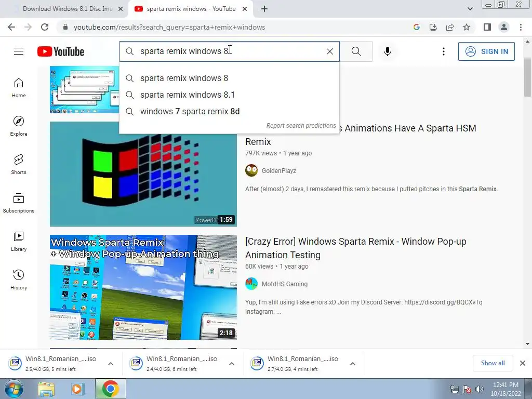
Task: View site information via the padlock icon
Action: 65,27
